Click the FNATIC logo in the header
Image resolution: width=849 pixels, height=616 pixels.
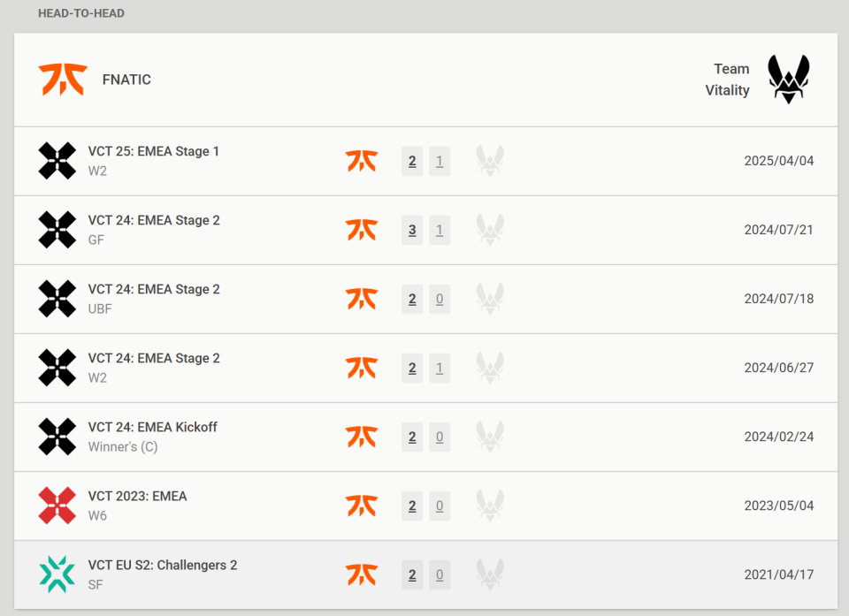pyautogui.click(x=62, y=80)
